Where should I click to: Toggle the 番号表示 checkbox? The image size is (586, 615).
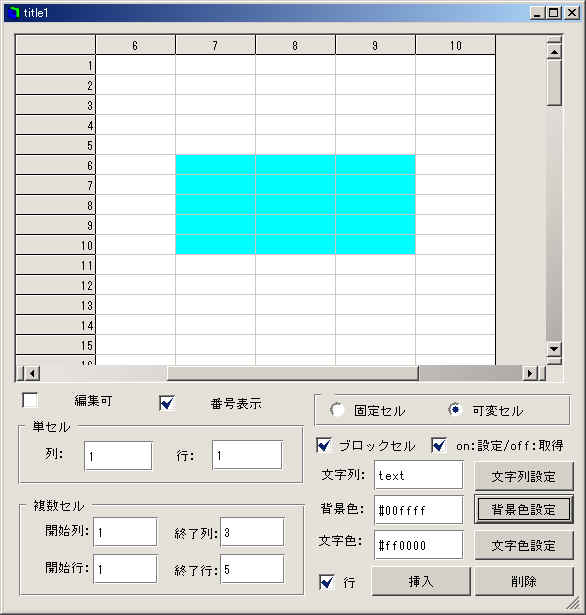click(167, 403)
